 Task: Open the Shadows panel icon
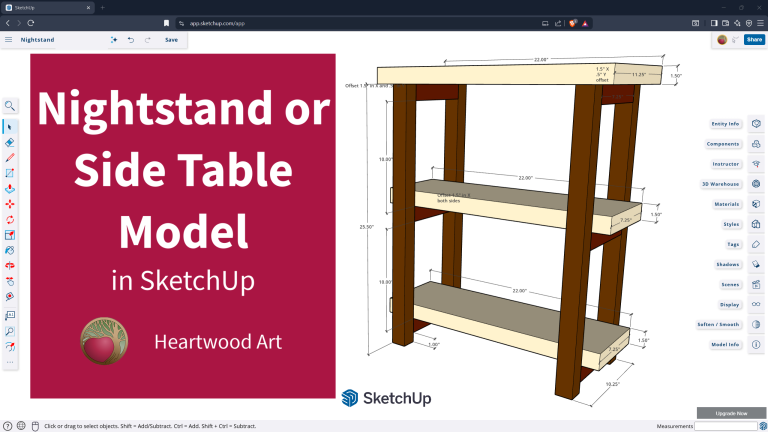pos(756,264)
